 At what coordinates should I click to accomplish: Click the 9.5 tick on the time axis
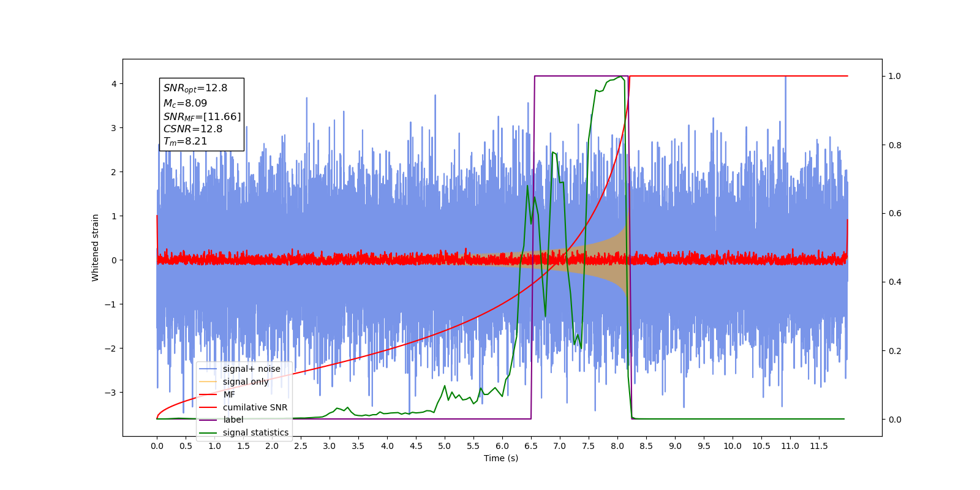click(704, 446)
